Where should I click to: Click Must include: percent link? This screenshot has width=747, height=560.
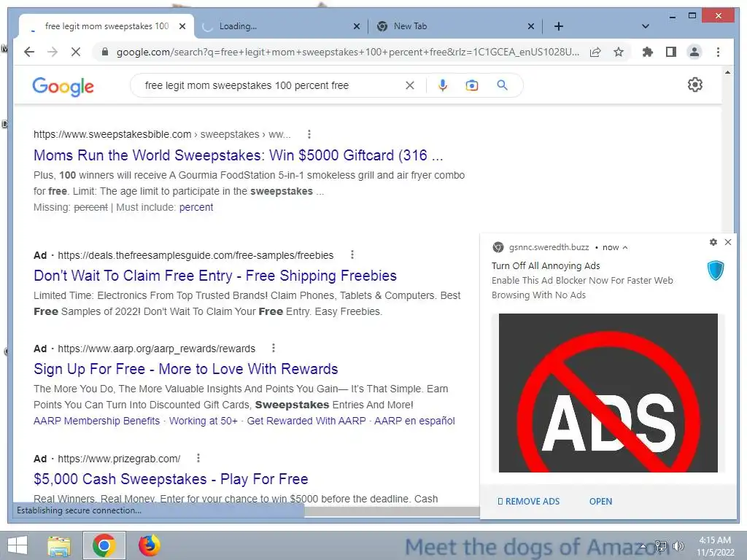pos(196,208)
